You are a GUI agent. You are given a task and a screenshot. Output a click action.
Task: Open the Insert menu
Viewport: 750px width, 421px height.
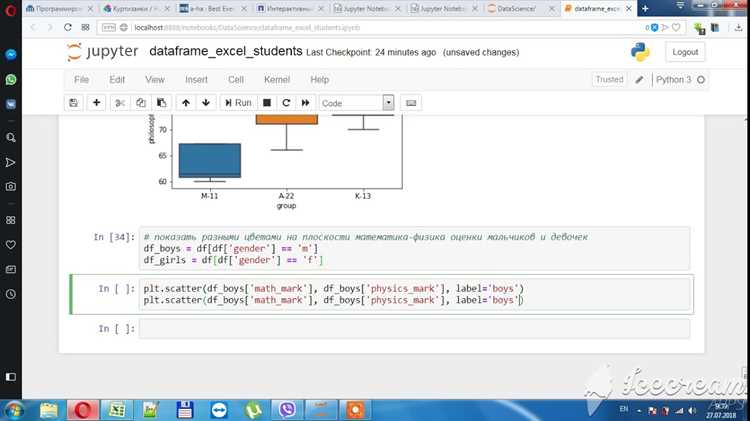coord(196,80)
